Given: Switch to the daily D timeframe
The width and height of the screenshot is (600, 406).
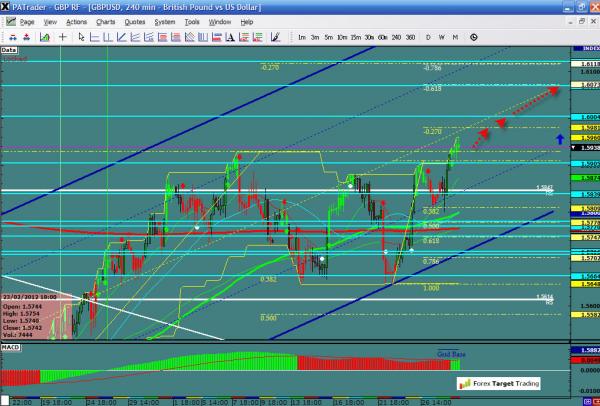Looking at the screenshot, I should (x=430, y=36).
